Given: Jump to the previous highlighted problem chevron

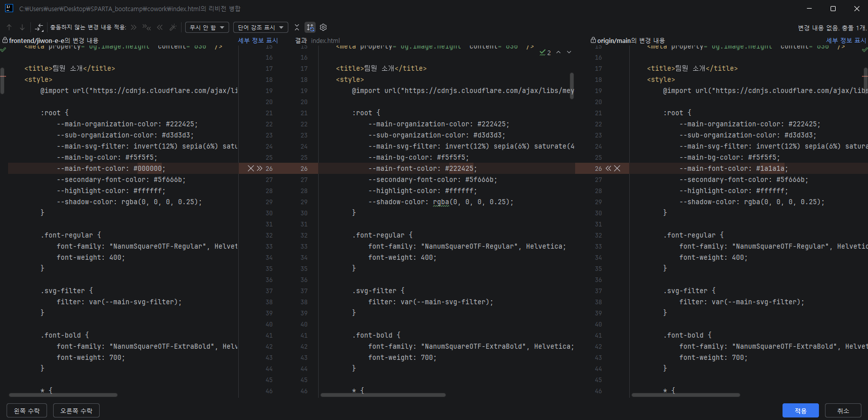Looking at the screenshot, I should point(558,53).
